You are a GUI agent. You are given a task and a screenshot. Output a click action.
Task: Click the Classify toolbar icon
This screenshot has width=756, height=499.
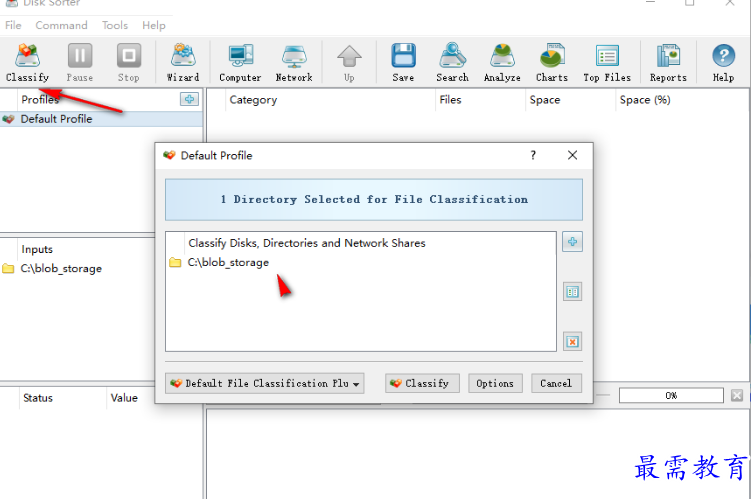[x=27, y=63]
